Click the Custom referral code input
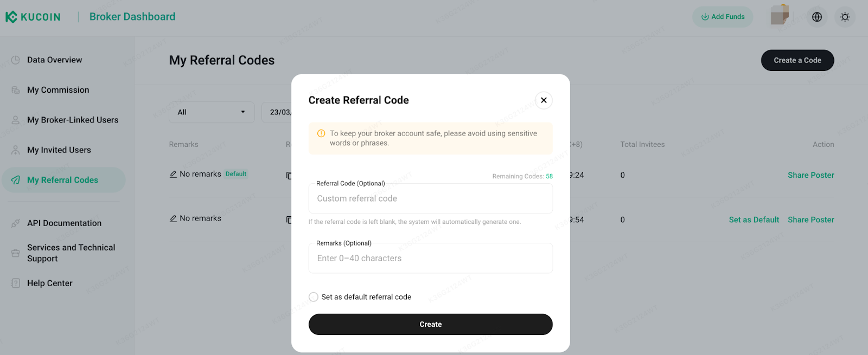This screenshot has height=355, width=868. click(x=430, y=199)
